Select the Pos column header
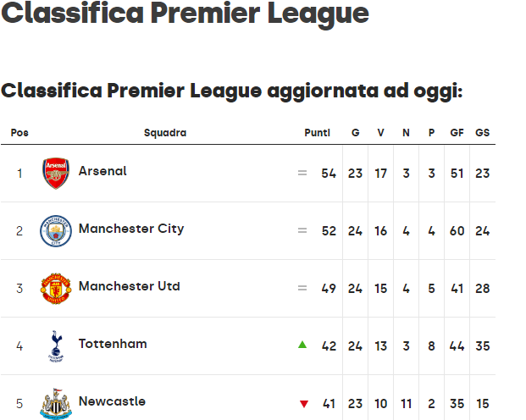 (19, 133)
